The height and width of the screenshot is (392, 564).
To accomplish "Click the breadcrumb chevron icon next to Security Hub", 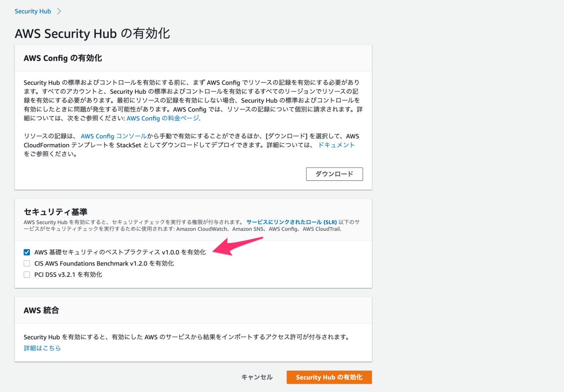I will tap(59, 11).
